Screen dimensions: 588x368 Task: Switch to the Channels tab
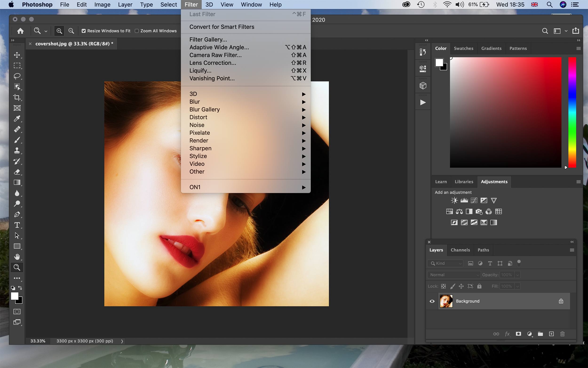pyautogui.click(x=460, y=250)
